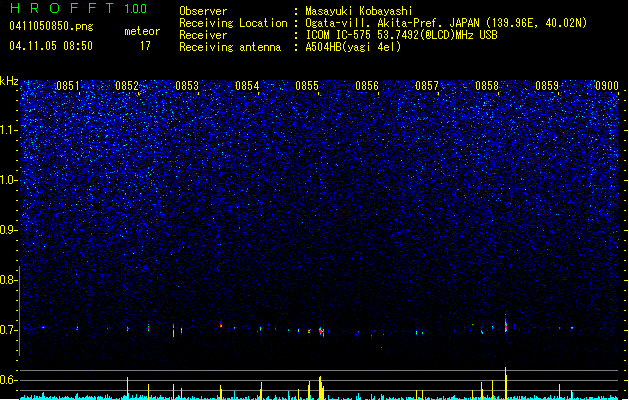Click the Receiving antenna label
The image size is (629, 400).
[230, 47]
